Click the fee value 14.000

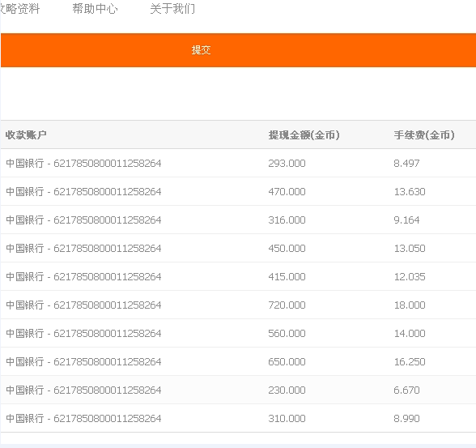click(x=410, y=333)
